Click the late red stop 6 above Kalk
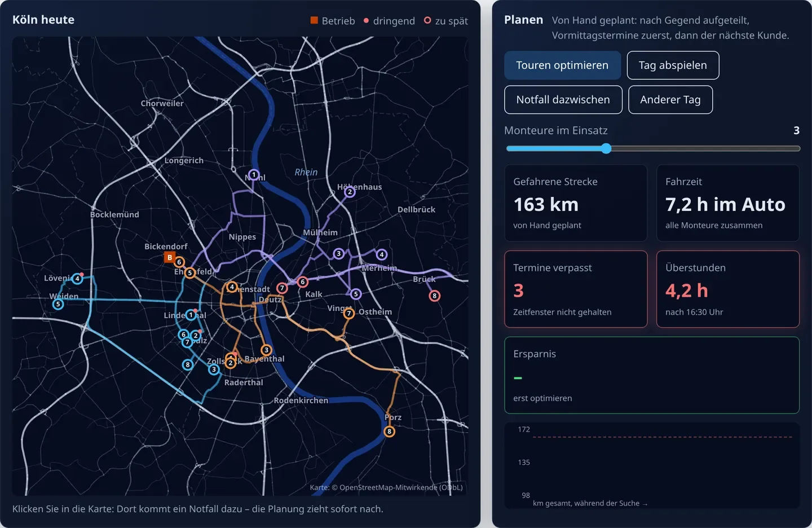Screen dimensions: 812x528 (x=303, y=281)
